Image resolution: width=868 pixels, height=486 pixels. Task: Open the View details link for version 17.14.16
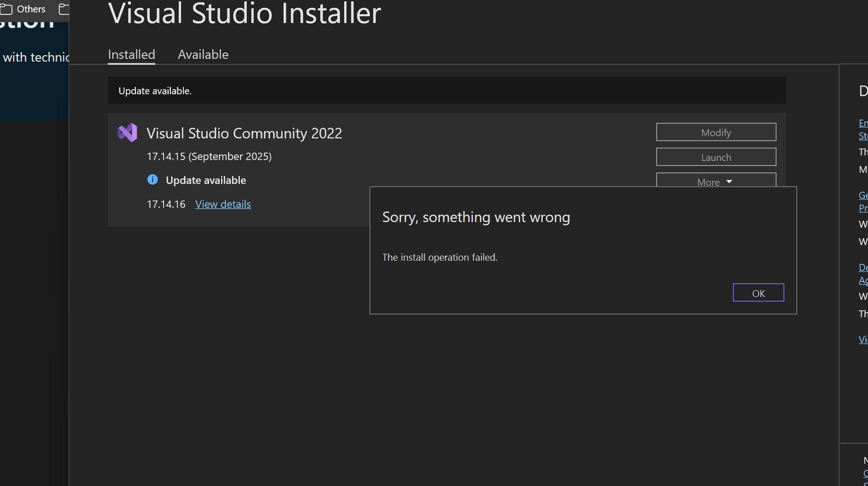point(223,204)
